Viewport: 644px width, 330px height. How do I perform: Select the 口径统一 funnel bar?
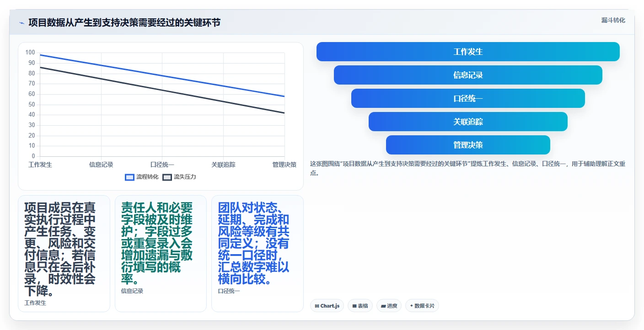pos(468,98)
